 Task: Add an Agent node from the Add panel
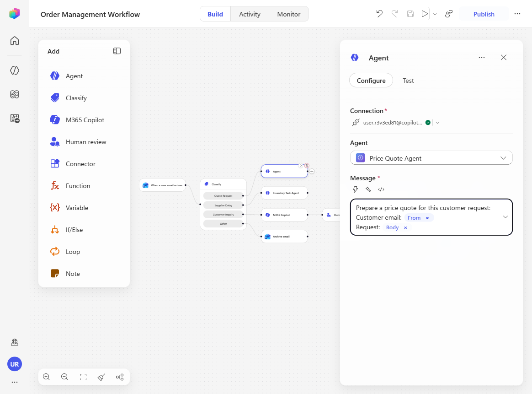(x=84, y=76)
